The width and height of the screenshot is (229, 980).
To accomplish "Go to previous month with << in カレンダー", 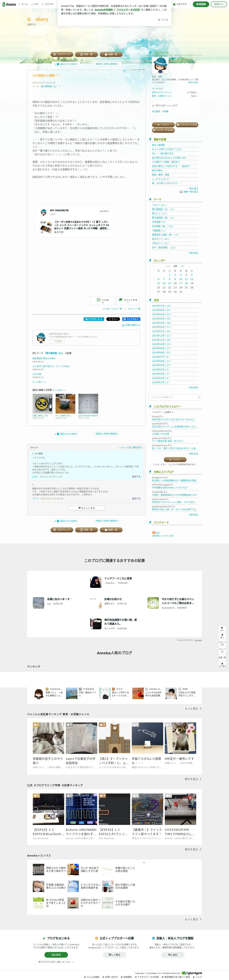I will 168,266.
